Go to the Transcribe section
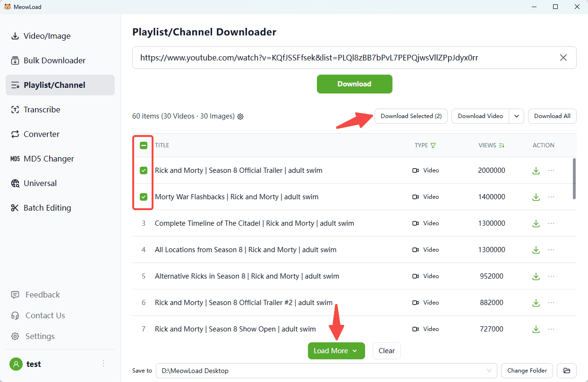588x382 pixels. pos(42,110)
